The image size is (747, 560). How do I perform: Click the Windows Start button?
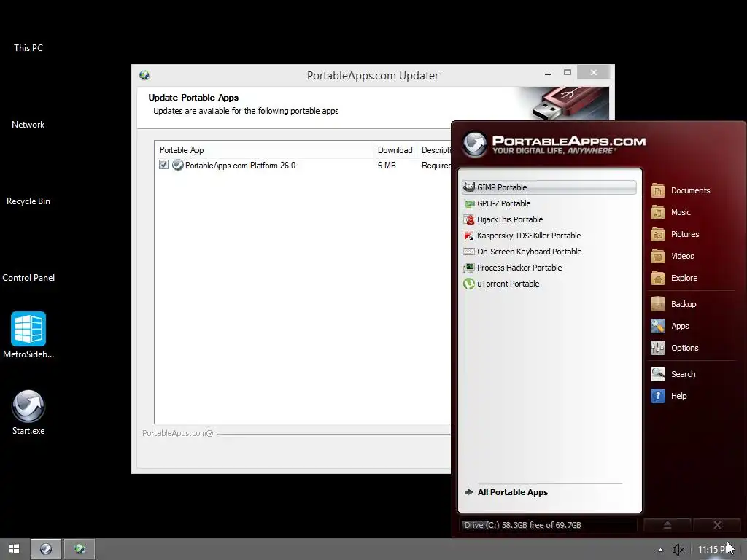15,549
